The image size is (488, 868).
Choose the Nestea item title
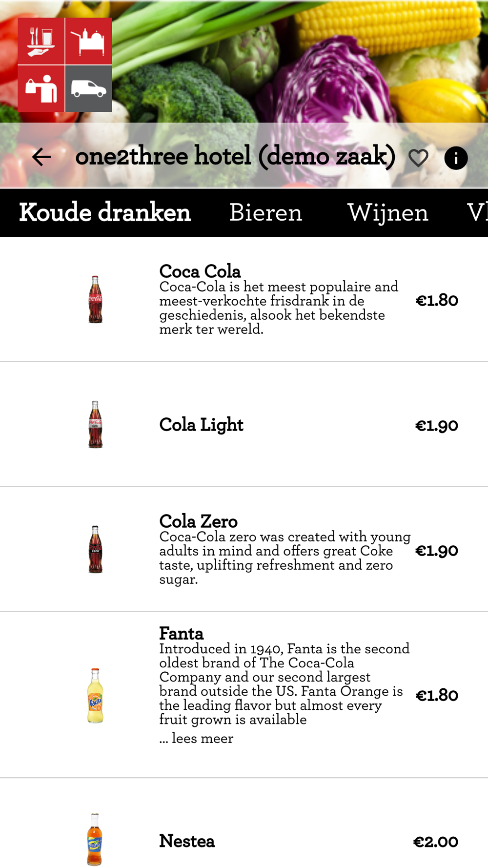click(187, 841)
